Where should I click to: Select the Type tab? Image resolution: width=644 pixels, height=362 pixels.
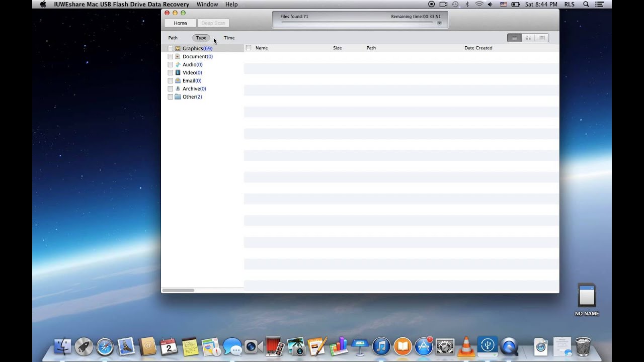(x=201, y=38)
